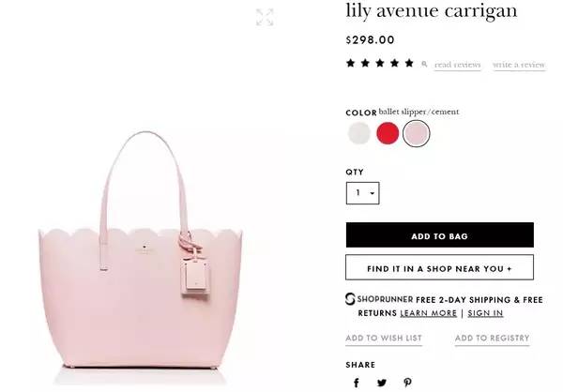Click the fifth rating star
Screen dimensions: 563x392
click(x=409, y=63)
